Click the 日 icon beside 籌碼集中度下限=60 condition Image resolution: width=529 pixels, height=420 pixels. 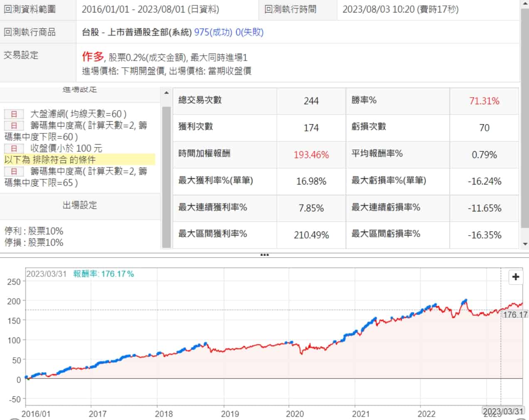(14, 125)
